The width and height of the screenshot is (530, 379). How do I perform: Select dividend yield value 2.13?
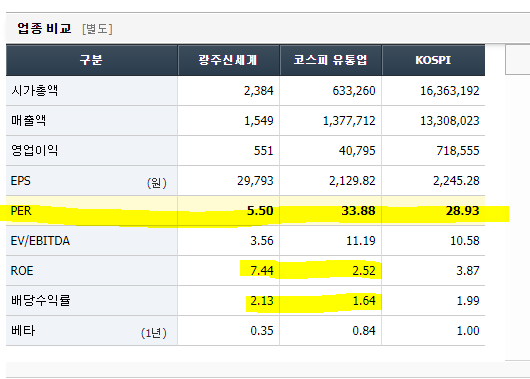click(x=262, y=301)
